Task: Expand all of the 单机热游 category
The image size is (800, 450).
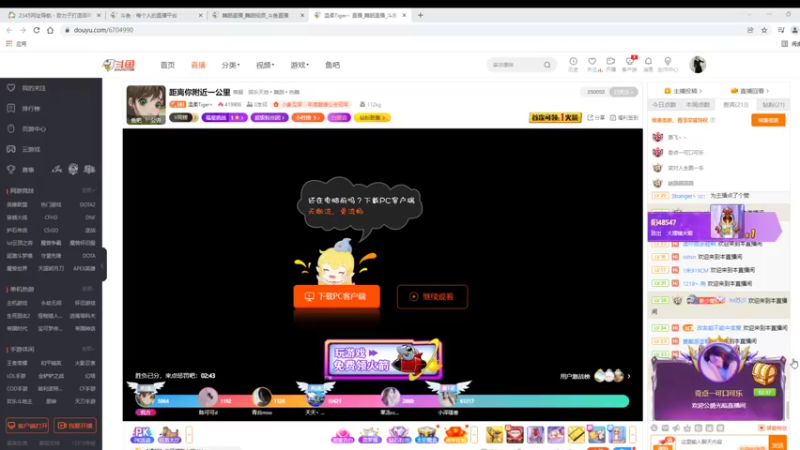Action: point(88,289)
